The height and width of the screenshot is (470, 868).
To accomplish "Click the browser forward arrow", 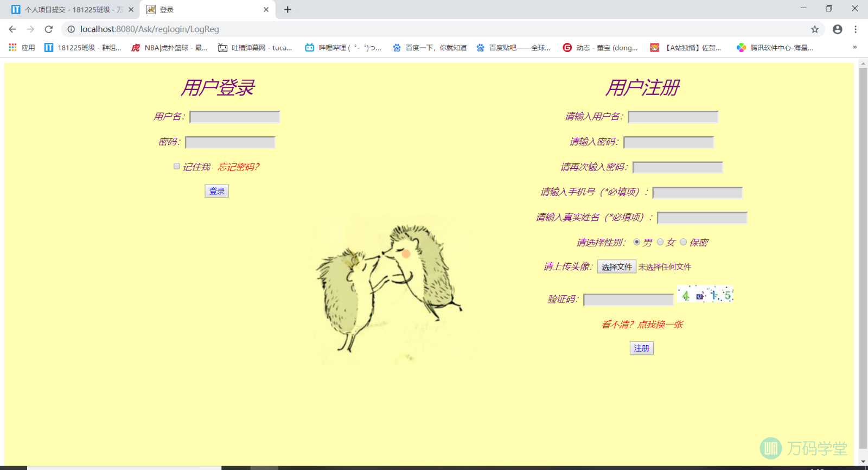I will coord(30,29).
